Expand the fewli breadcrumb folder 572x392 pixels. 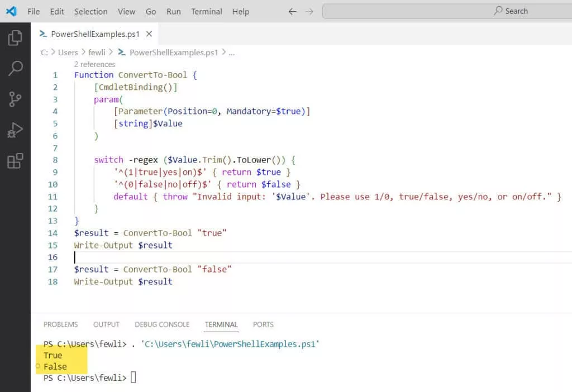click(98, 52)
